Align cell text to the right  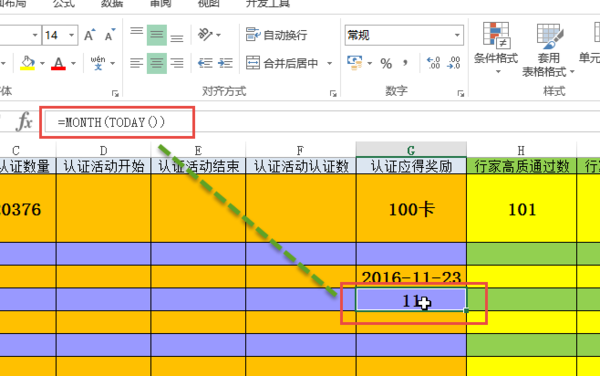(177, 63)
